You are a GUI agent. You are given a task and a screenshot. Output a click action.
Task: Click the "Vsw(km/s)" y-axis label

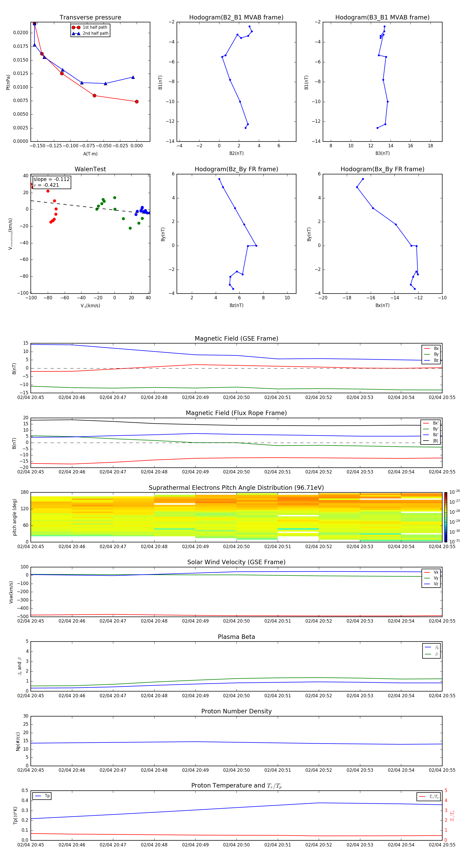coord(11,592)
